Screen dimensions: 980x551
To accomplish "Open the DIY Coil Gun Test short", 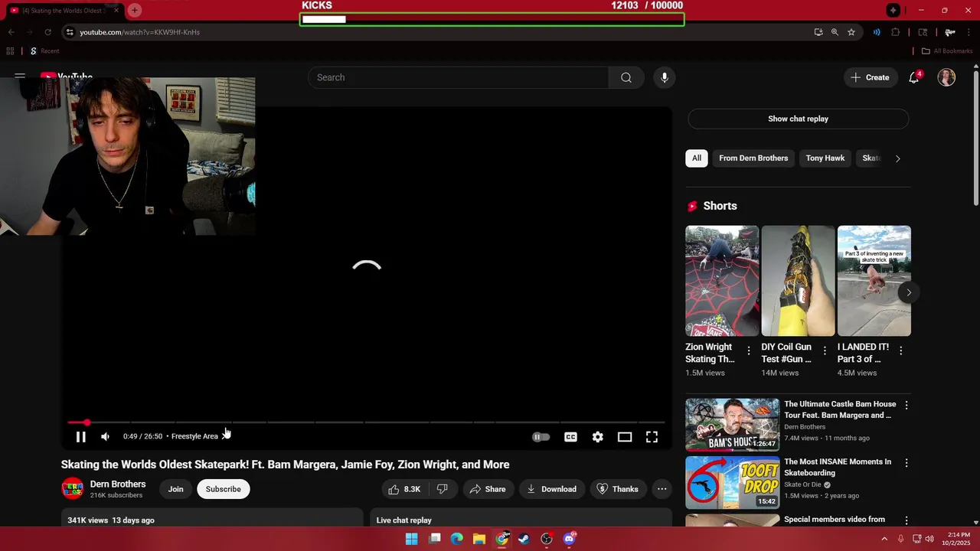I will pos(798,281).
